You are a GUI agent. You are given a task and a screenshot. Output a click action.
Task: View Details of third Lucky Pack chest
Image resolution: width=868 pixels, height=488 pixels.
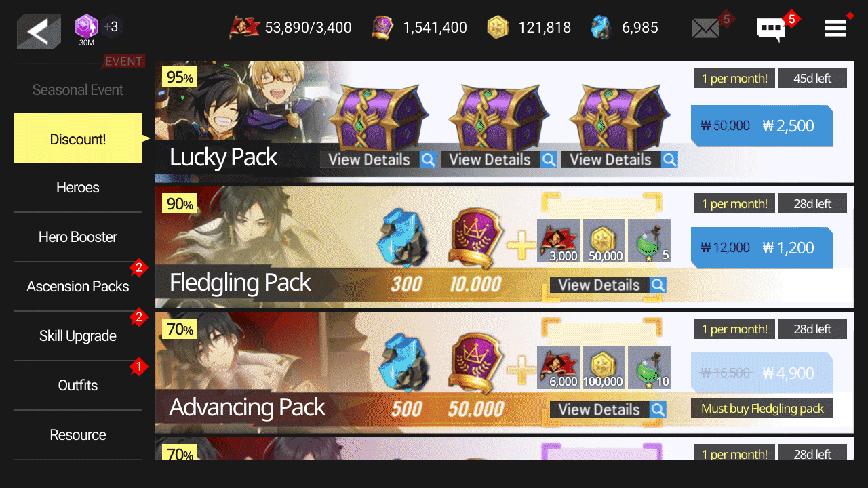619,159
